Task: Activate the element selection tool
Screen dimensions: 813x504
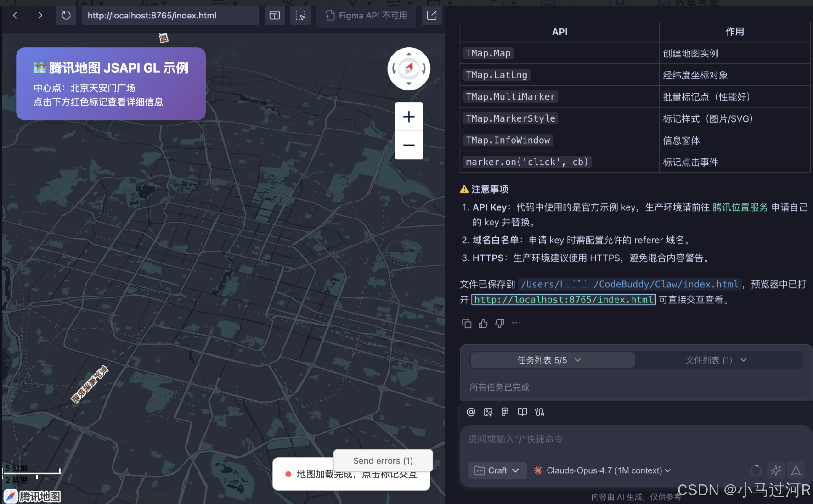Action: pyautogui.click(x=300, y=16)
